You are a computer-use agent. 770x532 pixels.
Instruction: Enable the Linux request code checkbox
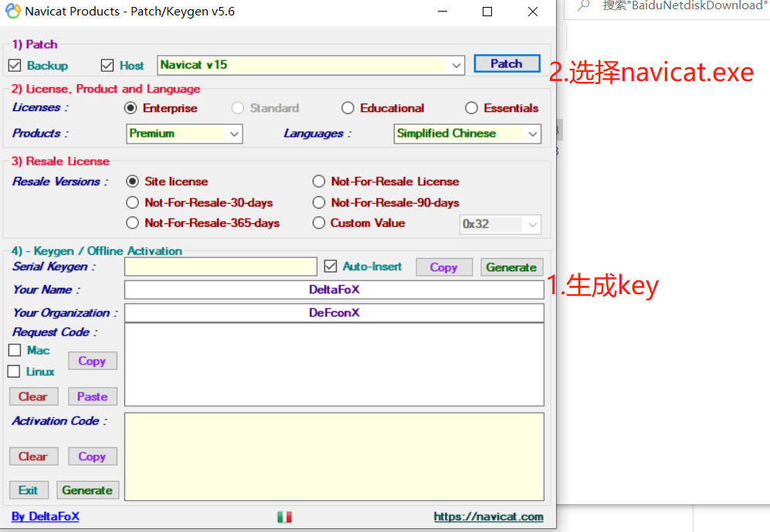14,371
